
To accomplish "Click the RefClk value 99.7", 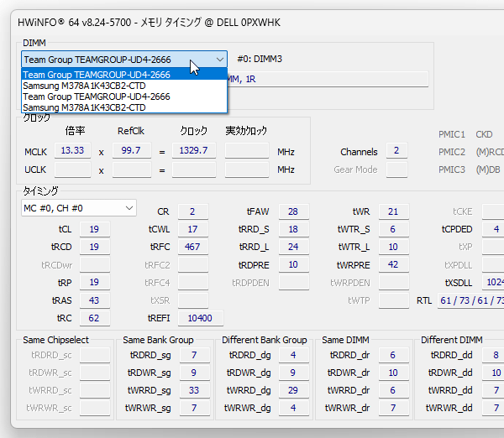I will pyautogui.click(x=132, y=150).
